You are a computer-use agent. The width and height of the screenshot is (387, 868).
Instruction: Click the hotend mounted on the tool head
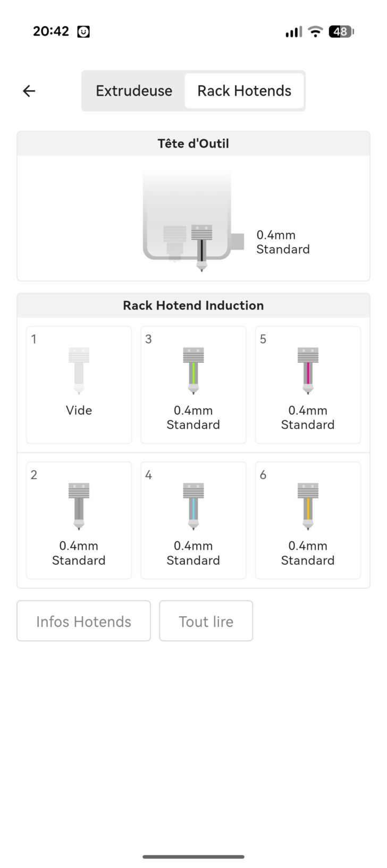click(x=202, y=244)
